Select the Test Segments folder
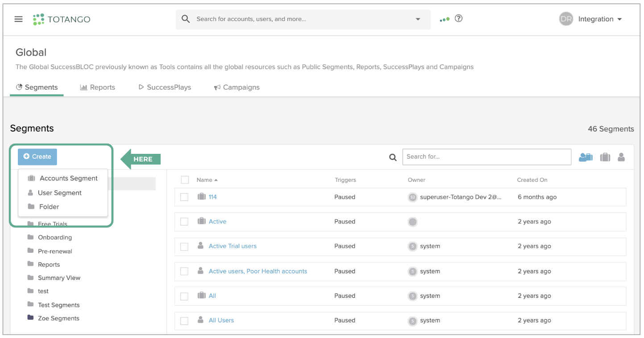 pyautogui.click(x=59, y=305)
